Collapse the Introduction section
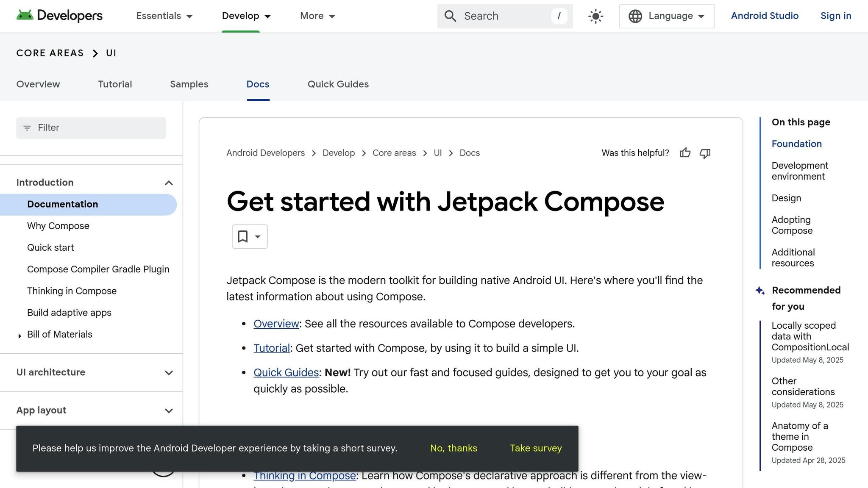The width and height of the screenshot is (868, 488). [169, 183]
